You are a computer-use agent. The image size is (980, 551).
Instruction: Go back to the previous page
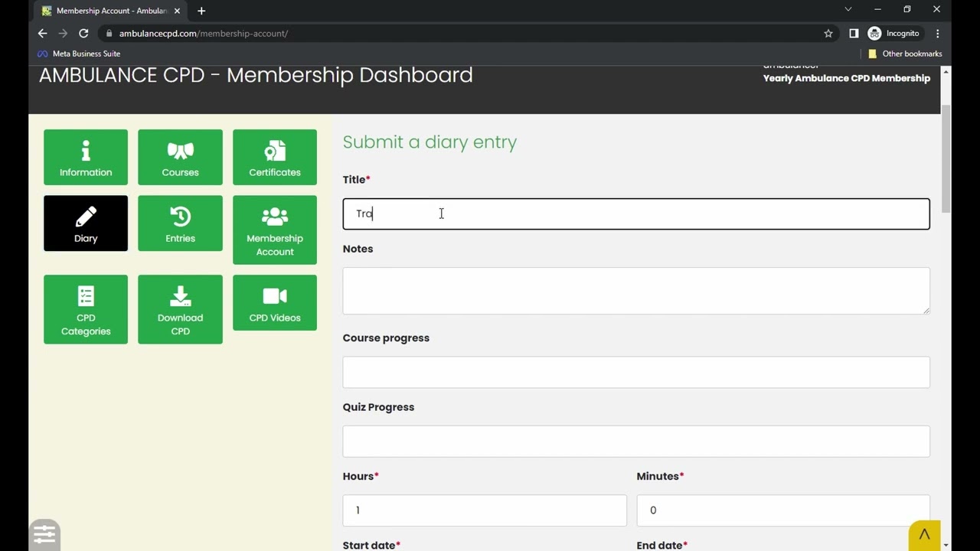(x=43, y=34)
